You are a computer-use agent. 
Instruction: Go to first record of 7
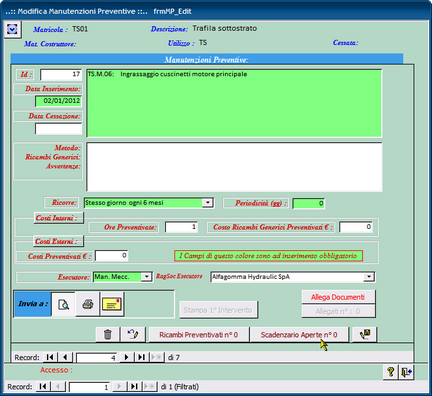[50, 357]
